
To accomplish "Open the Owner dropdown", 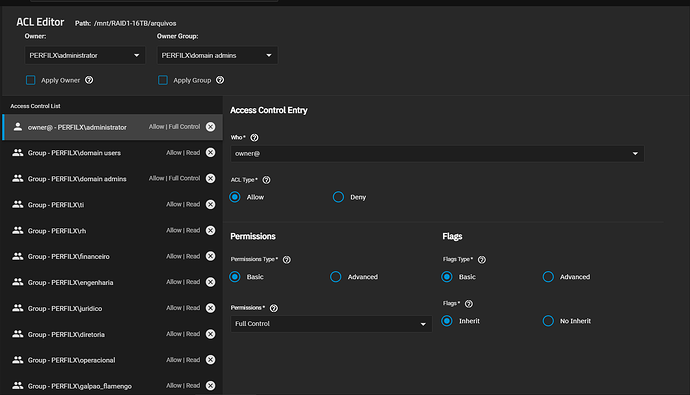I will coord(84,55).
